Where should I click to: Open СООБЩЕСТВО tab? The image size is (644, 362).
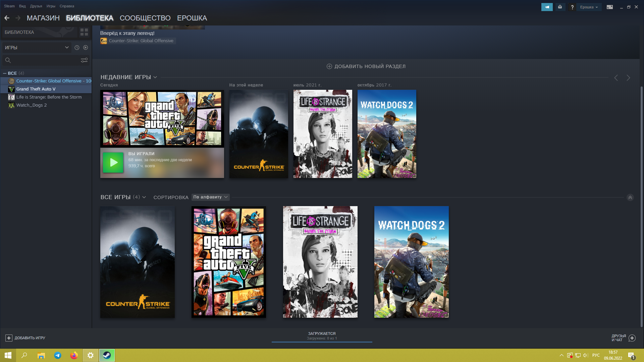click(x=145, y=18)
